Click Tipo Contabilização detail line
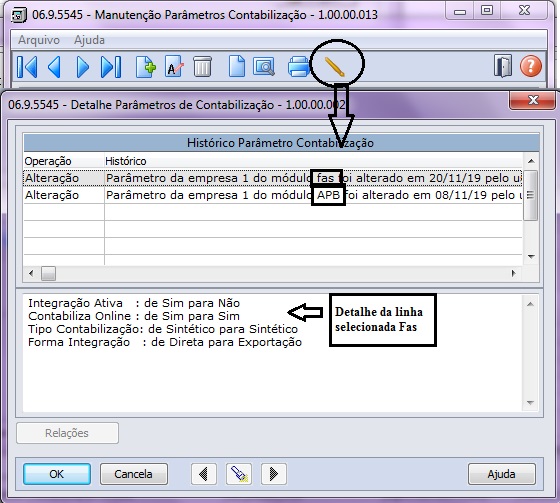The width and height of the screenshot is (560, 503). point(163,329)
